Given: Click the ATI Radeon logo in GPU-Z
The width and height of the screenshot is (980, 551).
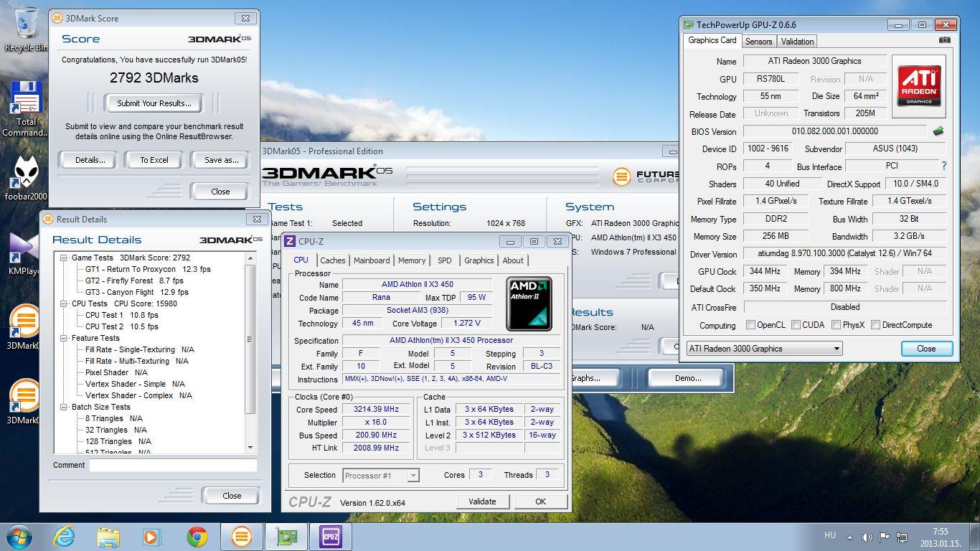Looking at the screenshot, I should coord(919,86).
